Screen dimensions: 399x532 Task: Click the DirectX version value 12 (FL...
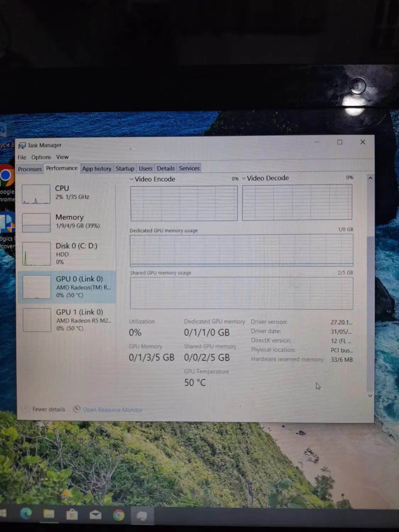click(341, 341)
